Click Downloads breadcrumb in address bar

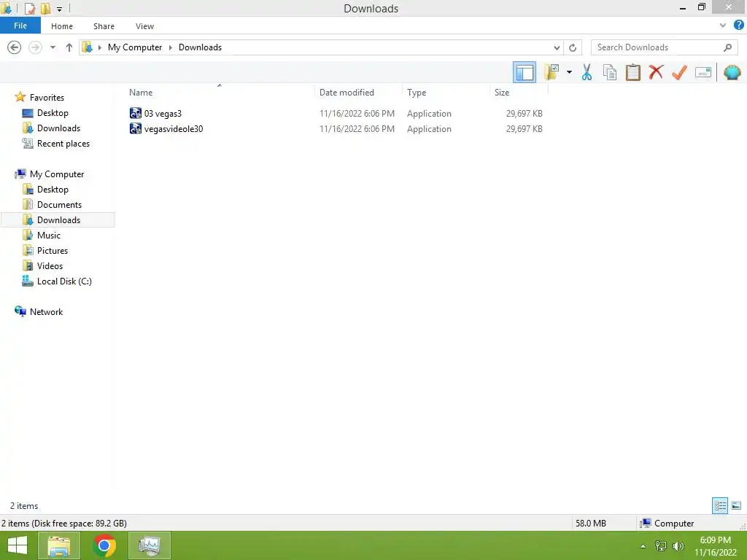[200, 47]
